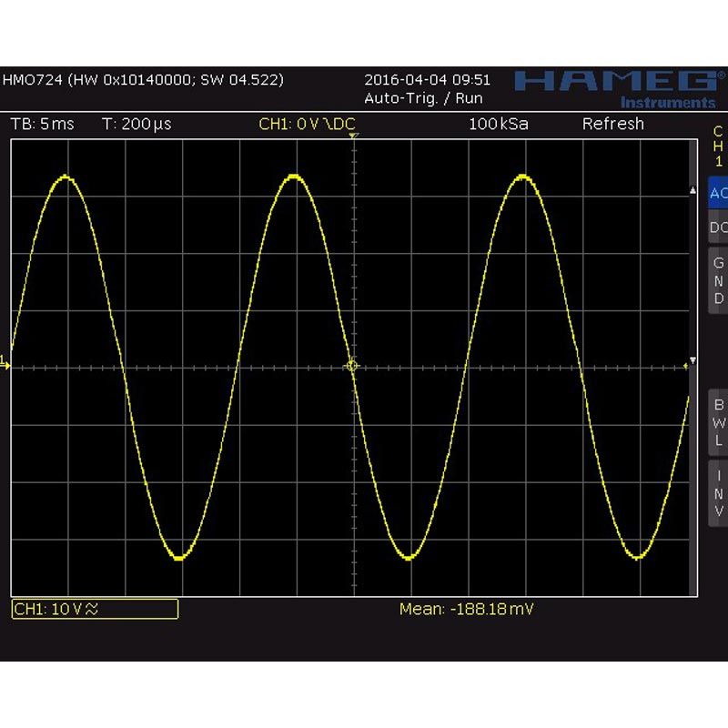
Task: Click the CH1: 10 V channel scale box
Action: click(95, 609)
